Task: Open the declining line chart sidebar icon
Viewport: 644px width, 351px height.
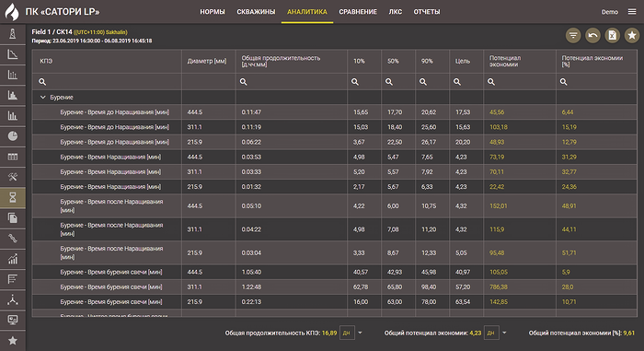Action: point(13,54)
